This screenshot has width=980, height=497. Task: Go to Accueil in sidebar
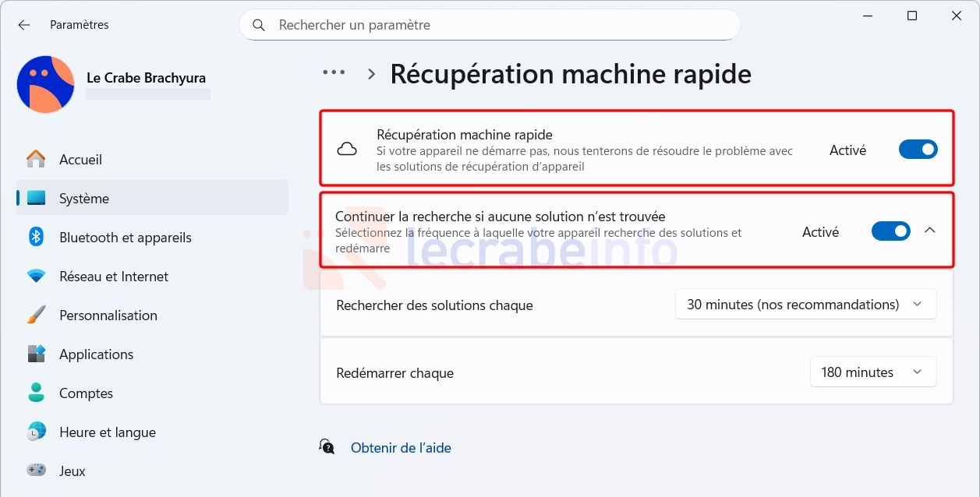[152, 159]
